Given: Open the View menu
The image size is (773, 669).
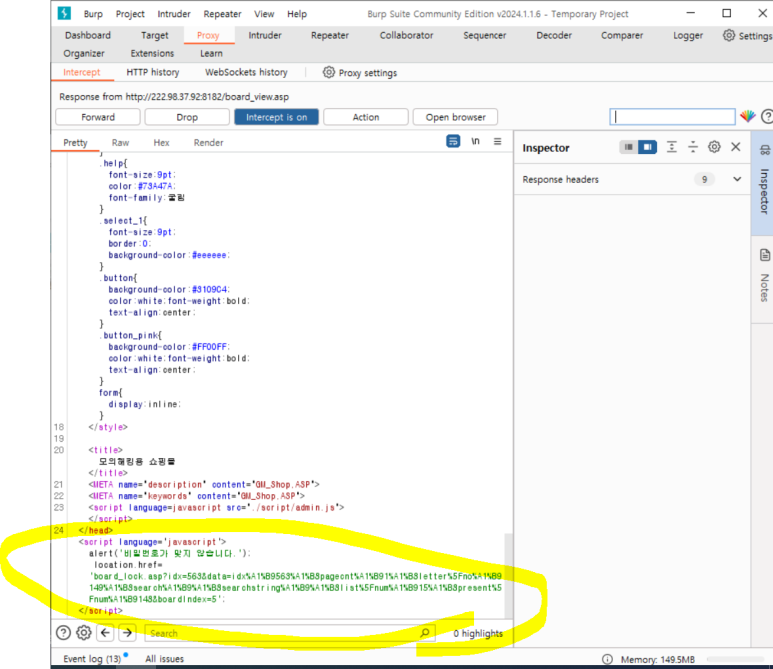Looking at the screenshot, I should [x=264, y=14].
